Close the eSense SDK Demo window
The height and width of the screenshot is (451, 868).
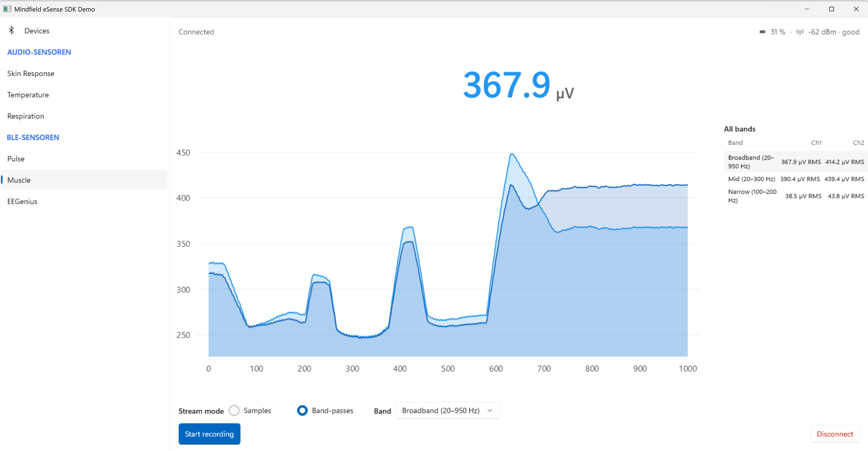[856, 9]
